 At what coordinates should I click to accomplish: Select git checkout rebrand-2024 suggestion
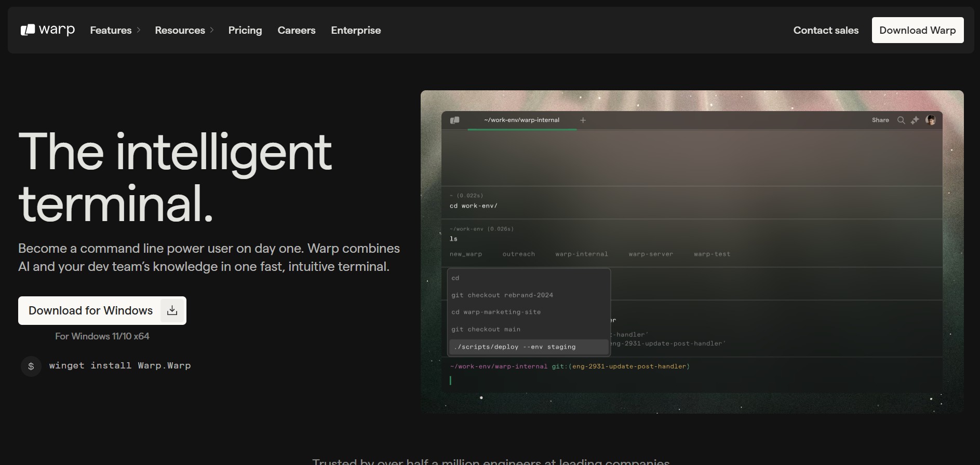(529, 295)
